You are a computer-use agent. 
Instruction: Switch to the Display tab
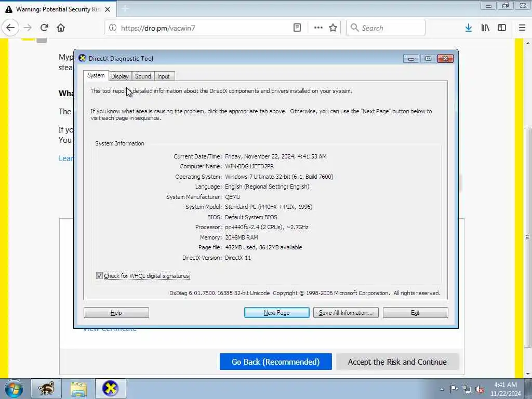point(120,76)
